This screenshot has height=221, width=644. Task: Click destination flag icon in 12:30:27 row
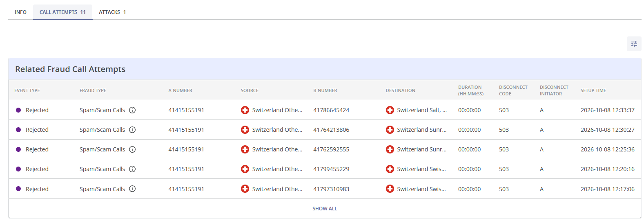click(390, 130)
